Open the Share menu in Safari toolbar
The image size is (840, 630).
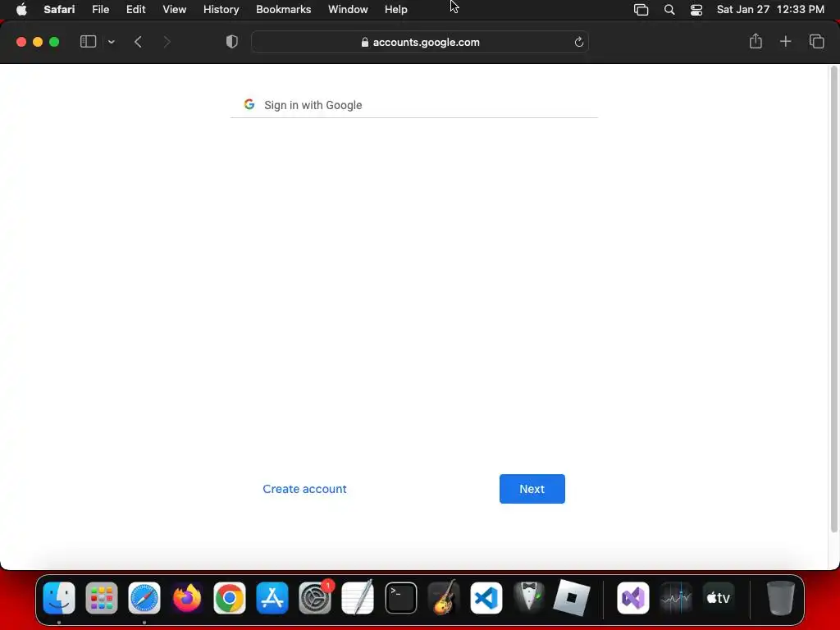click(x=756, y=41)
